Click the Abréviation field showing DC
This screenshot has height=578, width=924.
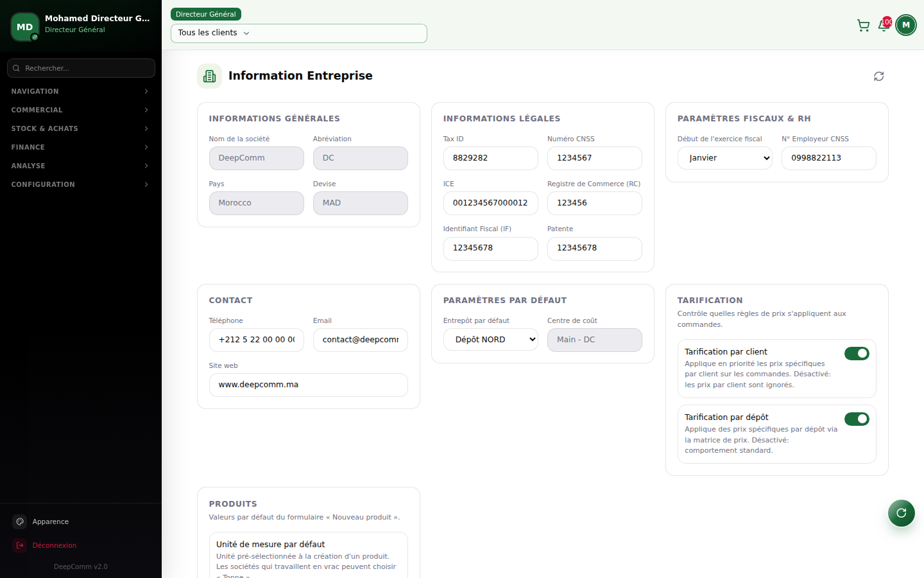tap(361, 158)
